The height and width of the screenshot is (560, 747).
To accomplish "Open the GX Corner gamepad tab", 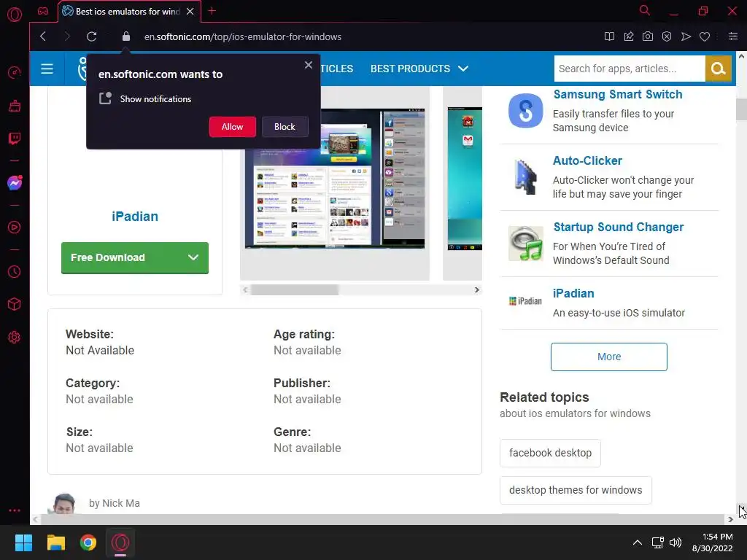I will pos(43,11).
